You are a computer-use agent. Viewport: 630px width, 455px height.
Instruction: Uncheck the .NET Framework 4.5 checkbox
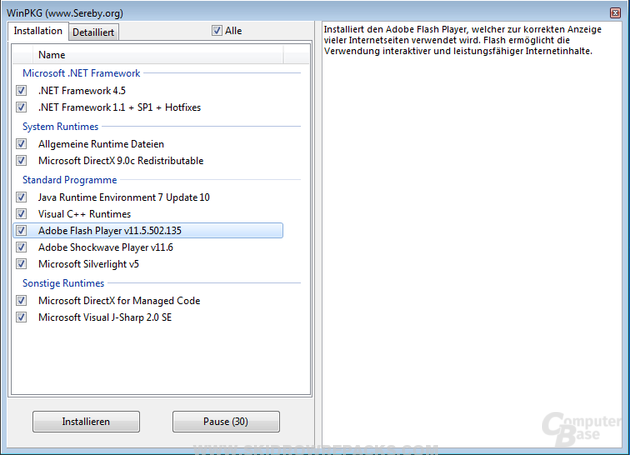(x=22, y=90)
